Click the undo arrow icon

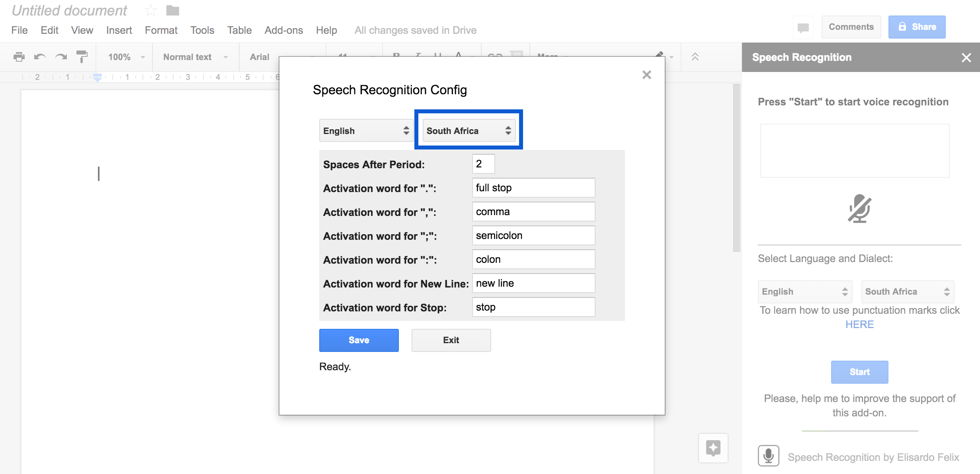40,57
